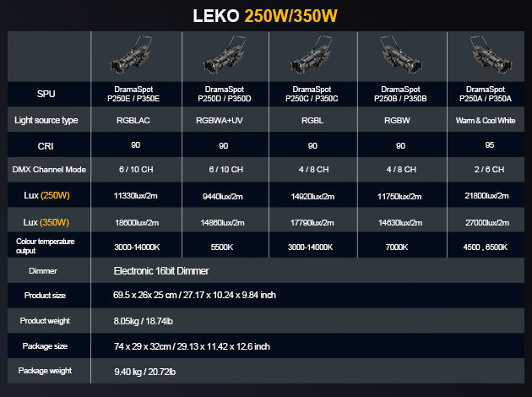Select the LEKO 250W/350W title
532x397 pixels.
265,16
